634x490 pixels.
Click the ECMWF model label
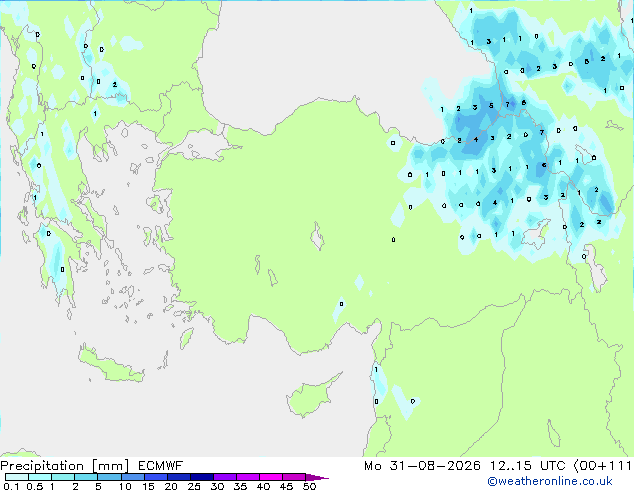(161, 466)
